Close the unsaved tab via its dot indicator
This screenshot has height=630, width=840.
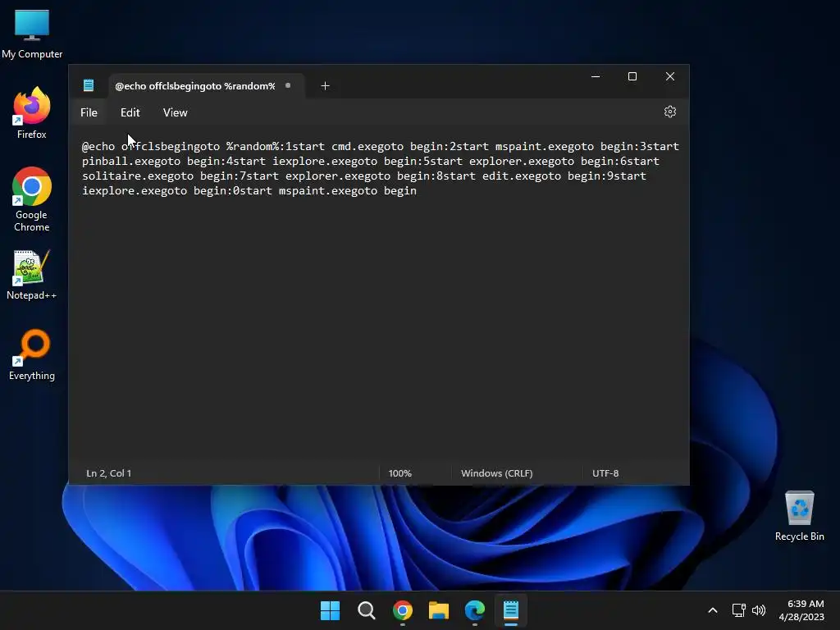[x=288, y=85]
